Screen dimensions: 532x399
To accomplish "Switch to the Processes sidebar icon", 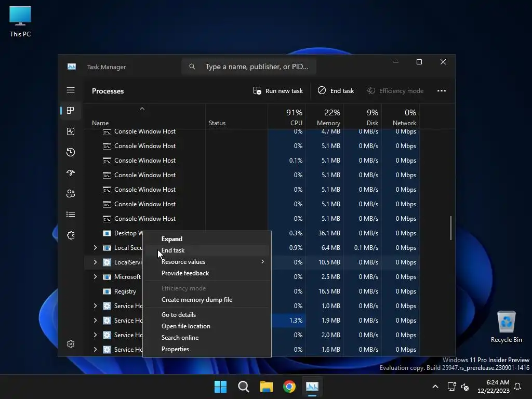I will (x=71, y=110).
